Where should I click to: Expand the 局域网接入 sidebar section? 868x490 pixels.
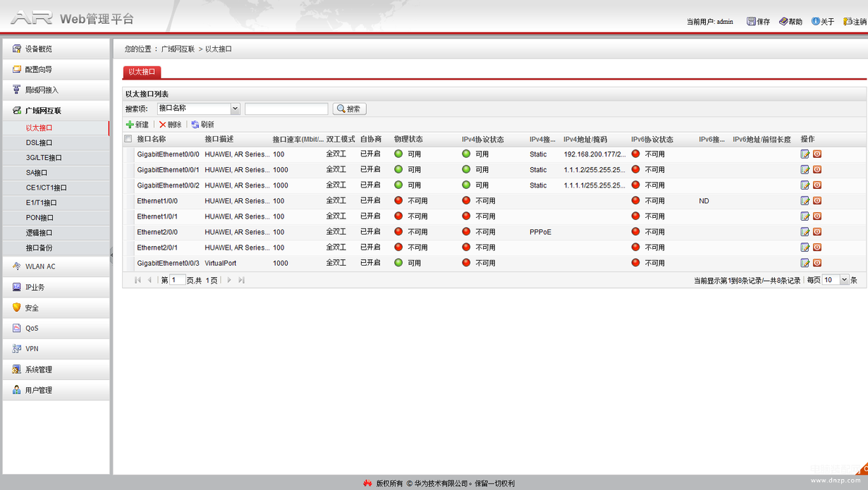pos(42,90)
